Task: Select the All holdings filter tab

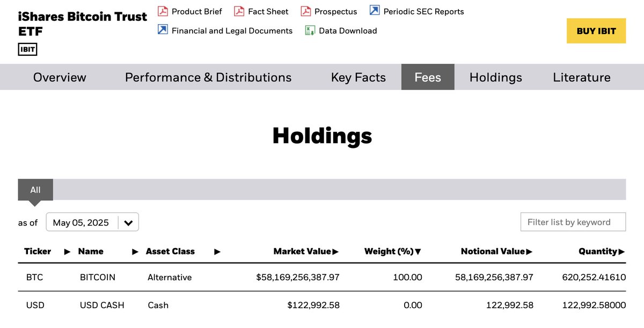Action: point(35,190)
